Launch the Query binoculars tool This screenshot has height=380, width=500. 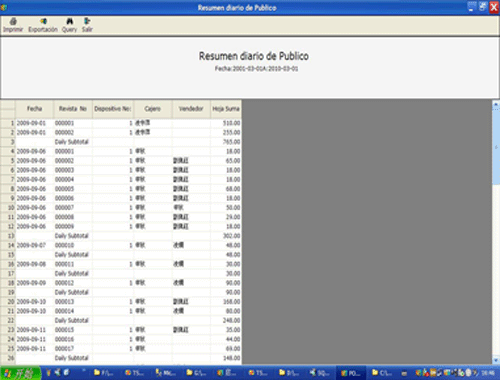click(69, 25)
